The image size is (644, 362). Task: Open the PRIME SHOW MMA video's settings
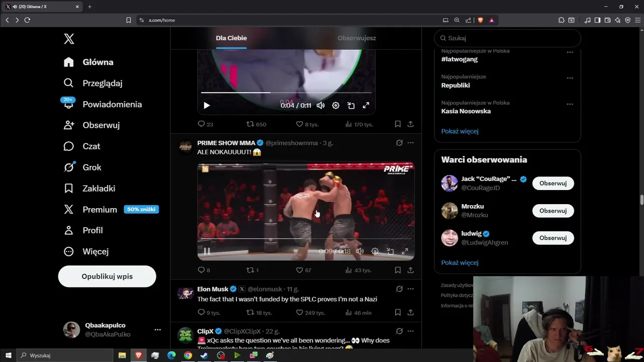pos(375,251)
